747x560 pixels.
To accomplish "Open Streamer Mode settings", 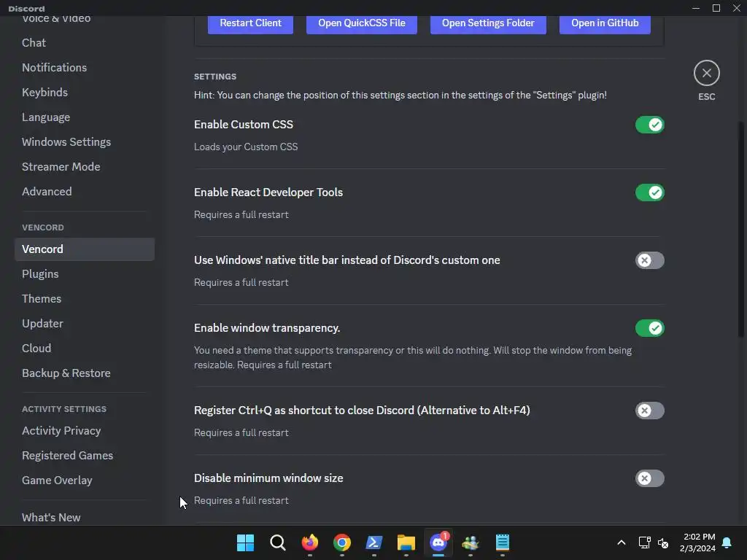I will (x=85, y=167).
